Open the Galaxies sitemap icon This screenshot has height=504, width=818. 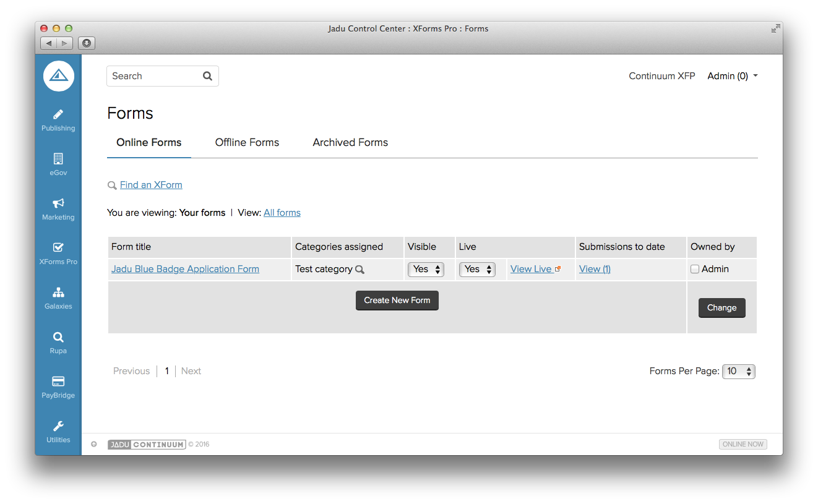click(58, 293)
